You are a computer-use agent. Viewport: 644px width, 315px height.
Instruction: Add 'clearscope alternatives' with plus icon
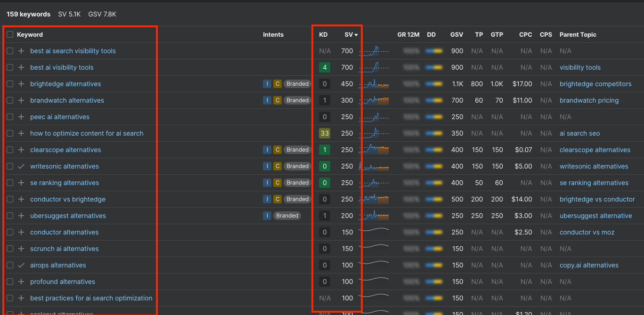(21, 150)
